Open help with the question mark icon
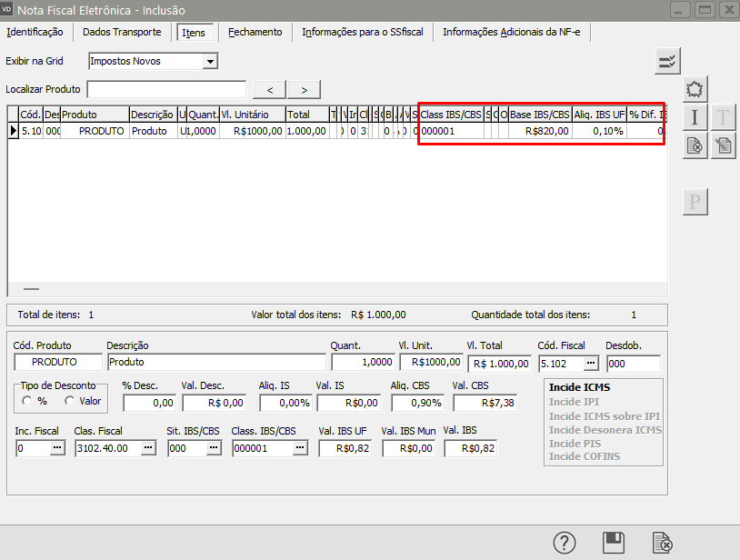 (x=565, y=543)
